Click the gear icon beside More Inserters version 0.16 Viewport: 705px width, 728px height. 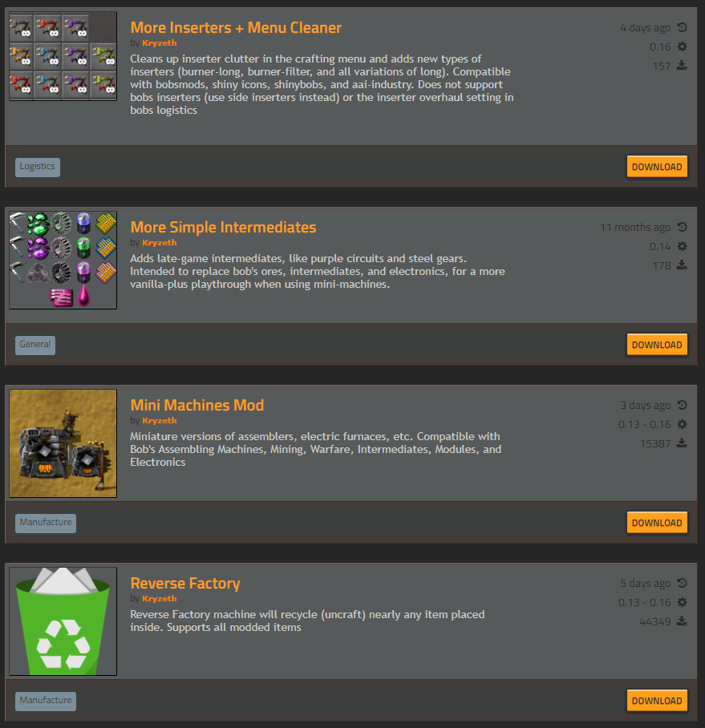point(682,47)
